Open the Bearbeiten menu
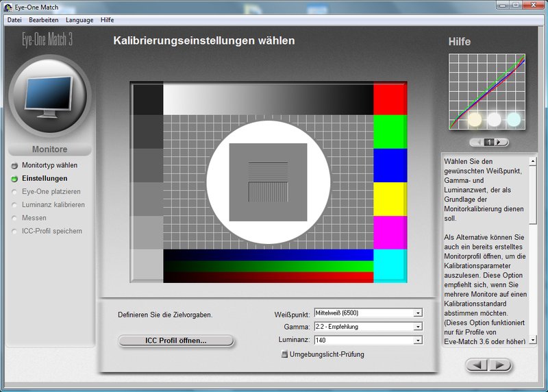This screenshot has height=392, width=548. [x=44, y=20]
